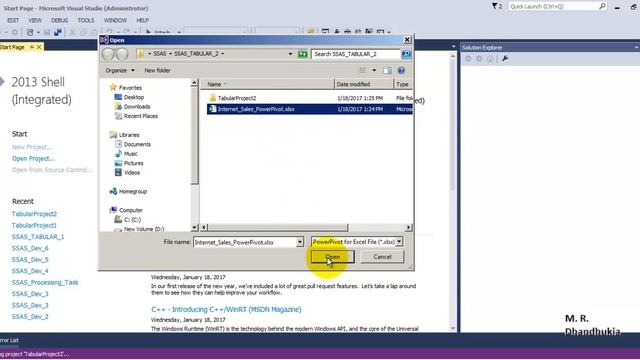This screenshot has width=640, height=360.
Task: Open the C++ Introducing C++/WinRT article link
Action: [x=226, y=309]
